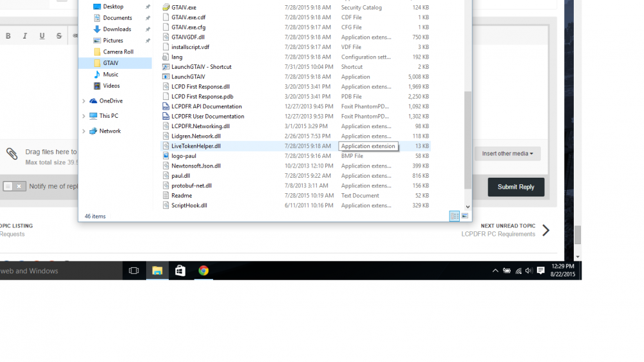Open the Insert other media dropdown
The image size is (644, 362).
click(x=507, y=154)
